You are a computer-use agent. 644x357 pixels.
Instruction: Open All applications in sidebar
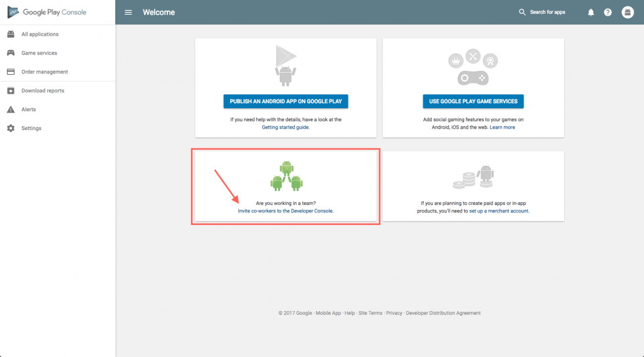point(40,34)
